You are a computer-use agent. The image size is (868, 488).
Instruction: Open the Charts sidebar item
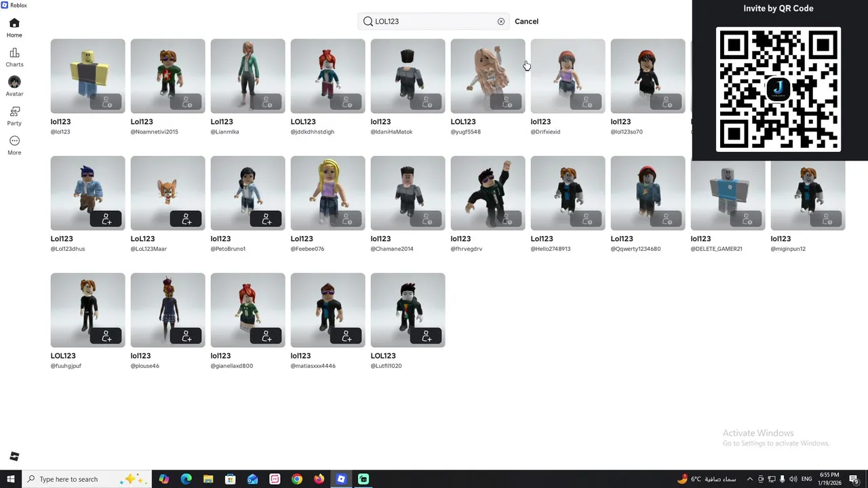click(14, 58)
